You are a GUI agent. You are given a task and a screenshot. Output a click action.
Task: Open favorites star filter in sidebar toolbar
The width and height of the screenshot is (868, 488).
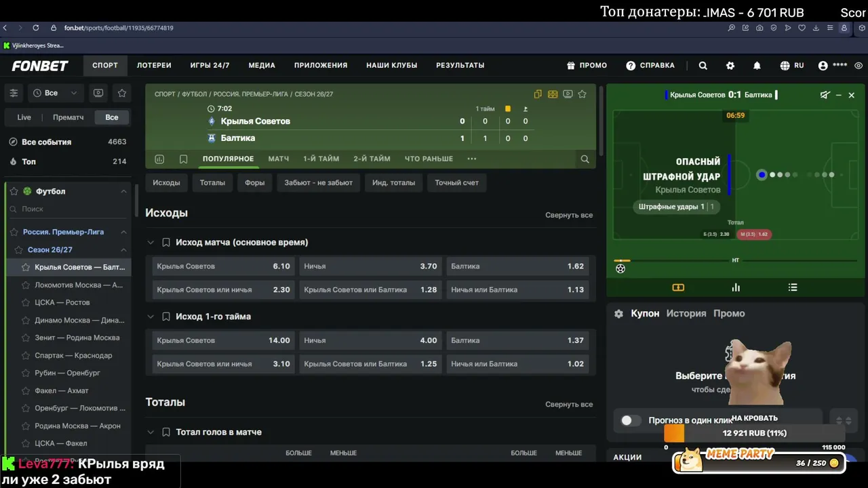click(122, 93)
